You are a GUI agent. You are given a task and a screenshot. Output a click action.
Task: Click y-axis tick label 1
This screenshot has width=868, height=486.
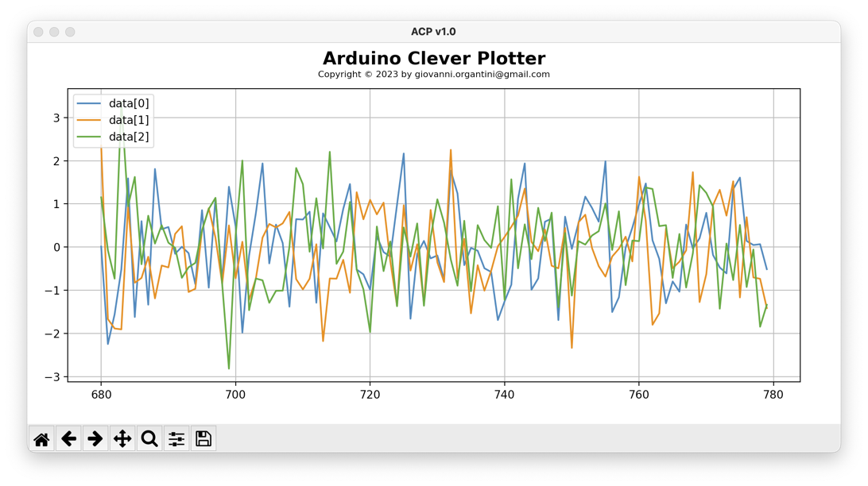56,204
